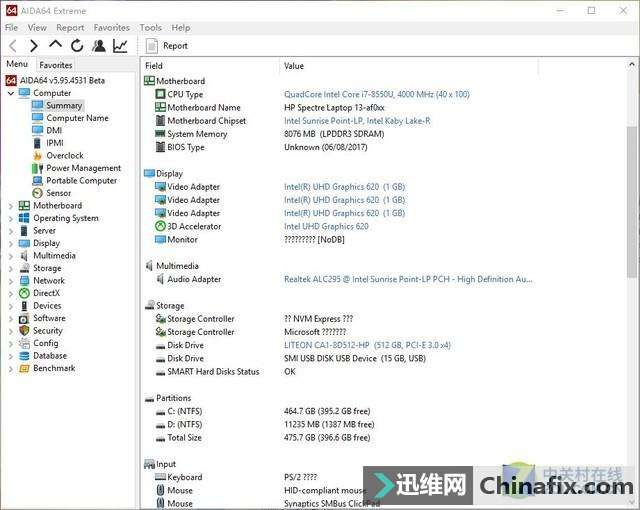Expand the Storage tree node
The width and height of the screenshot is (640, 510).
tap(11, 268)
